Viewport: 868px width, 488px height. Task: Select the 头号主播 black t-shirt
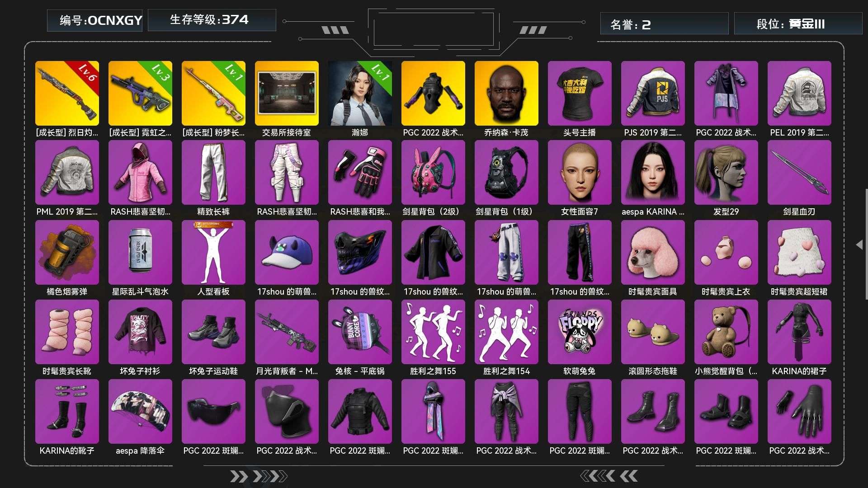pyautogui.click(x=580, y=93)
